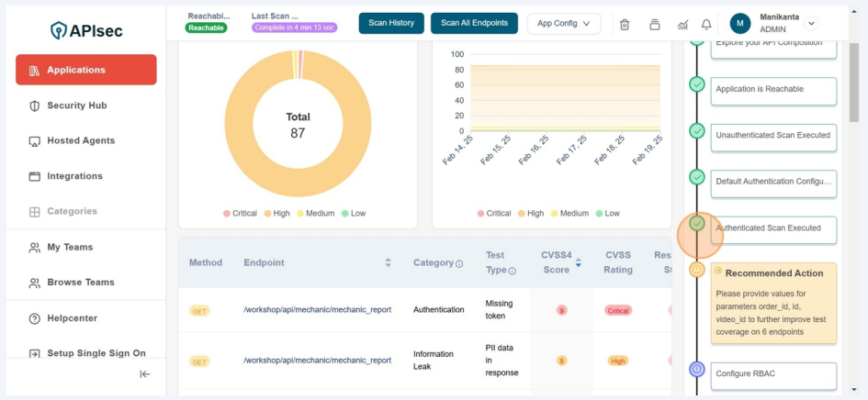Click the trash delete icon in header
Screen dimensions: 868x400
625,25
